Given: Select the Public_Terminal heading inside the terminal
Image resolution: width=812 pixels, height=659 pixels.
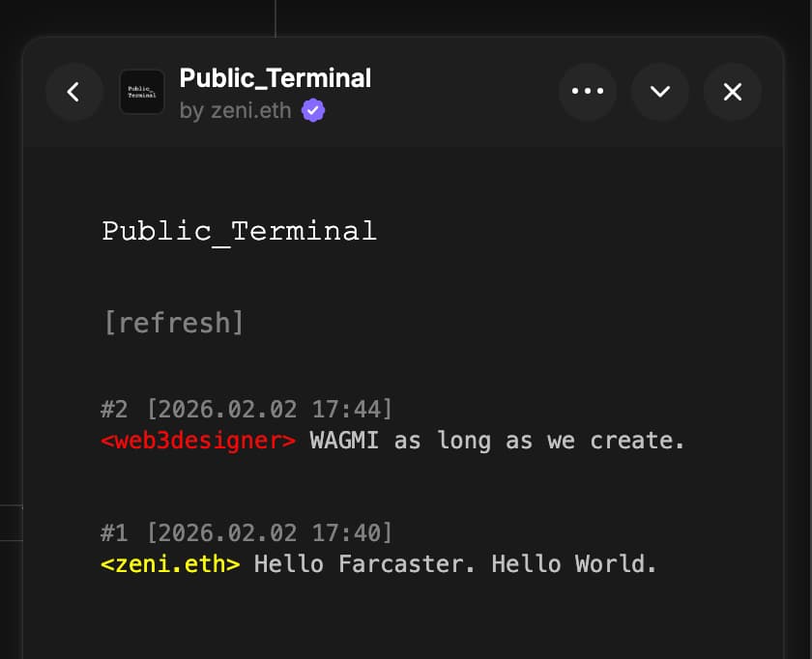Looking at the screenshot, I should 239,231.
